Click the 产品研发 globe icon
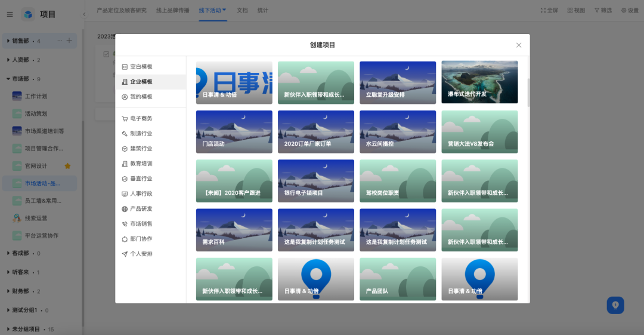The image size is (644, 335). click(125, 209)
